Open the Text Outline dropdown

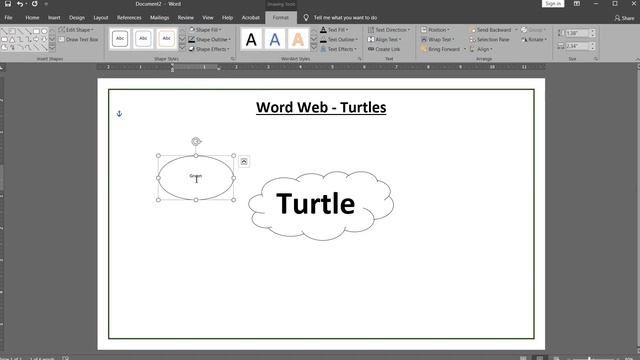[x=339, y=40]
